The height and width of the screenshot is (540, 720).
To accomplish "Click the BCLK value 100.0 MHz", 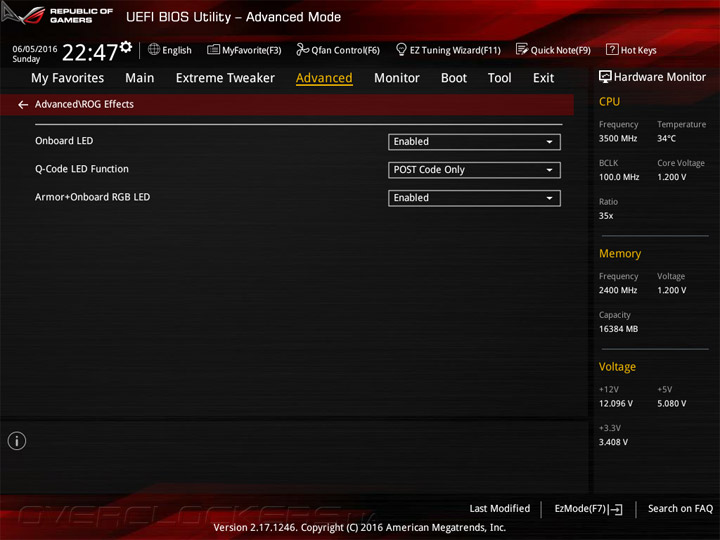I will click(619, 177).
